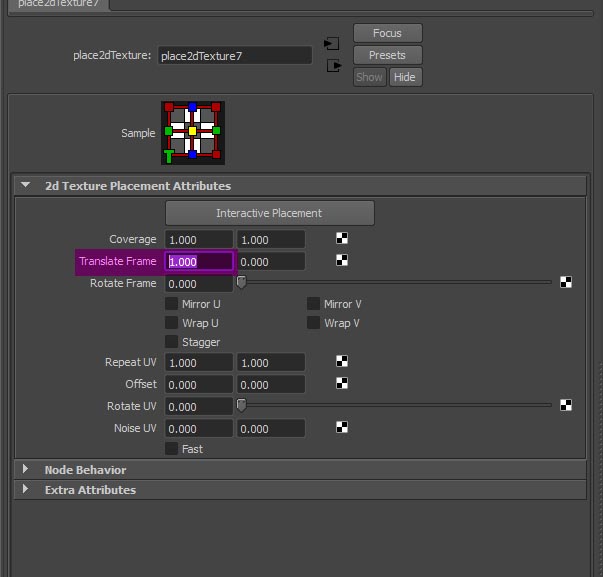603x577 pixels.
Task: Open Repeat UV map checker icon
Action: pos(342,362)
